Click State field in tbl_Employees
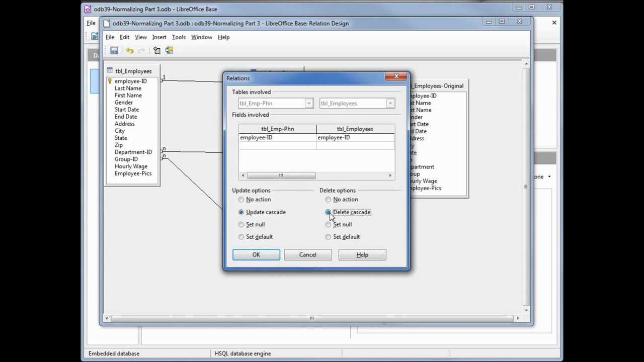This screenshot has width=644, height=362. point(121,138)
